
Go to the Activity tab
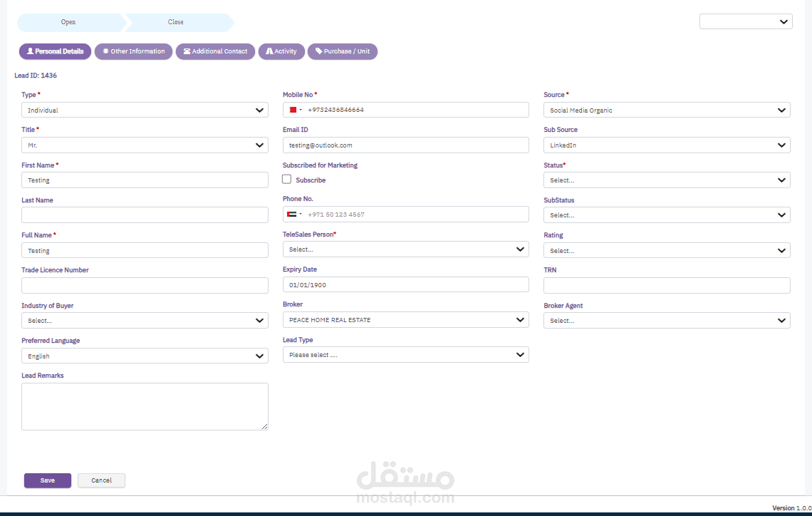pyautogui.click(x=282, y=51)
